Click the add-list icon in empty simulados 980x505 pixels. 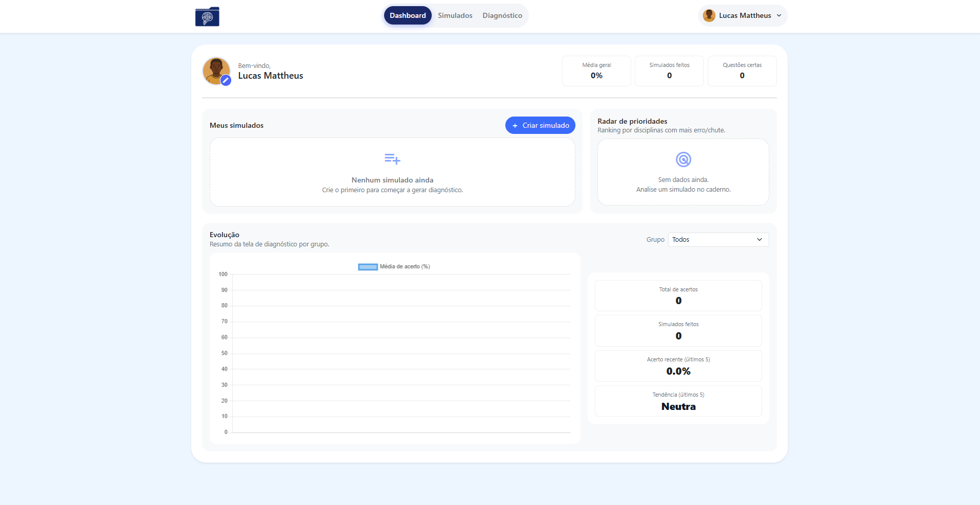click(392, 159)
